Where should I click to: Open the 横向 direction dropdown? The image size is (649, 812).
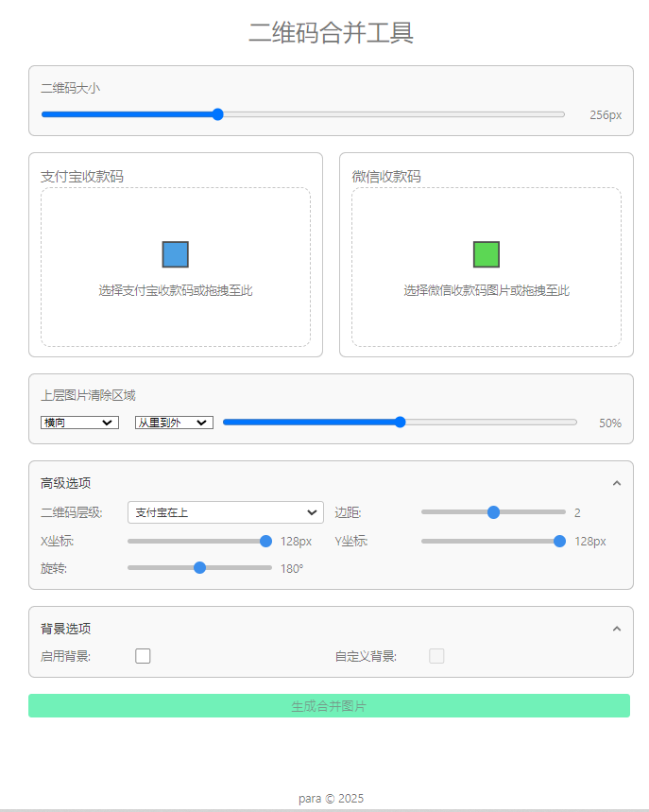tap(79, 423)
